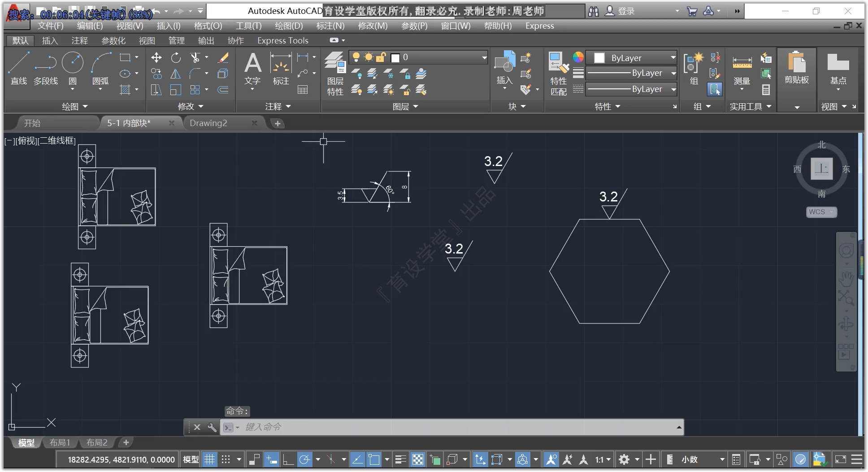868x472 pixels.
Task: Switch to Express Tools ribbon tab
Action: [282, 41]
